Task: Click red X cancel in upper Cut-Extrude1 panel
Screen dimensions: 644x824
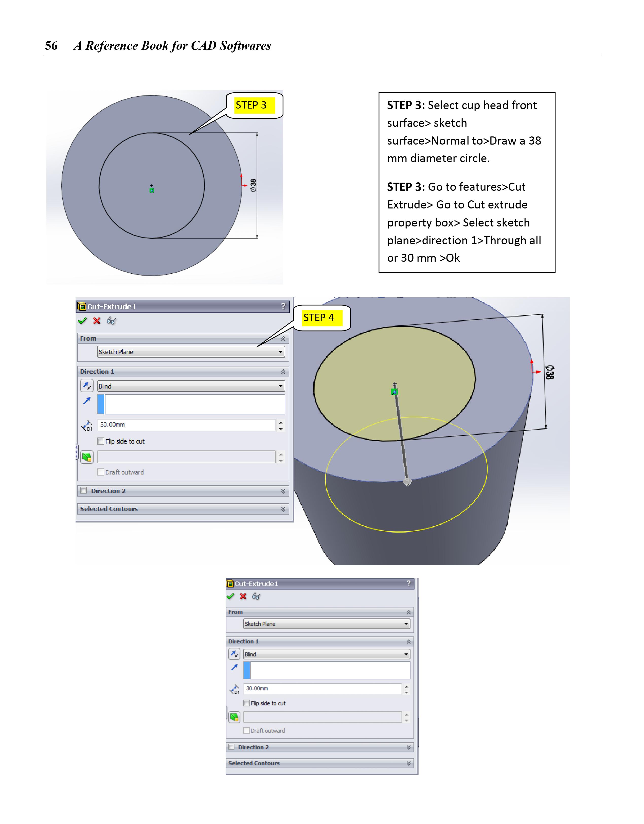Action: [97, 321]
